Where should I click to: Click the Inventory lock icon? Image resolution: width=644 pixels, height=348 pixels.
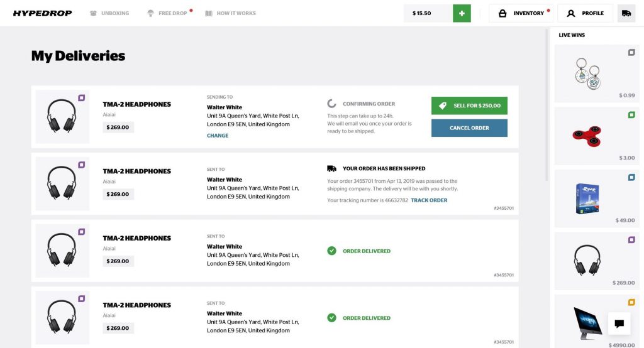point(502,13)
